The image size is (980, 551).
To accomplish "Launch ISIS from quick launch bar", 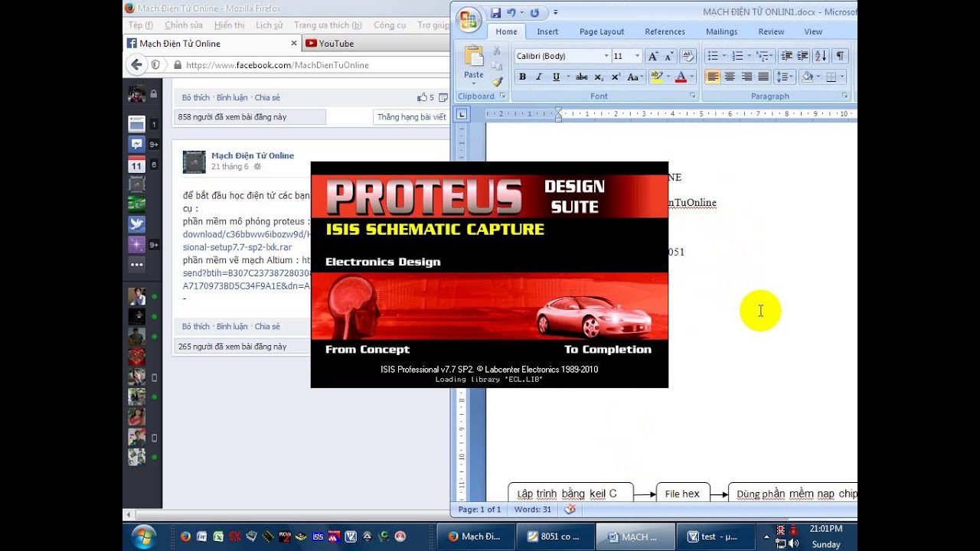I will tap(318, 536).
